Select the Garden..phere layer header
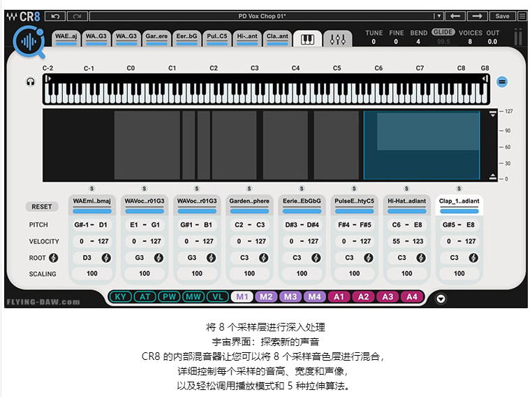Image resolution: width=532 pixels, height=397 pixels. (x=249, y=205)
